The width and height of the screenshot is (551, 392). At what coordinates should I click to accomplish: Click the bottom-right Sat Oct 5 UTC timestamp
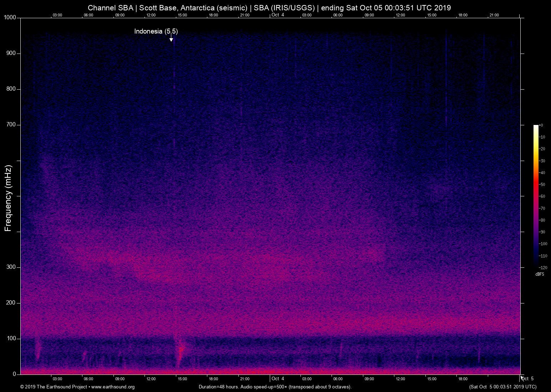502,387
